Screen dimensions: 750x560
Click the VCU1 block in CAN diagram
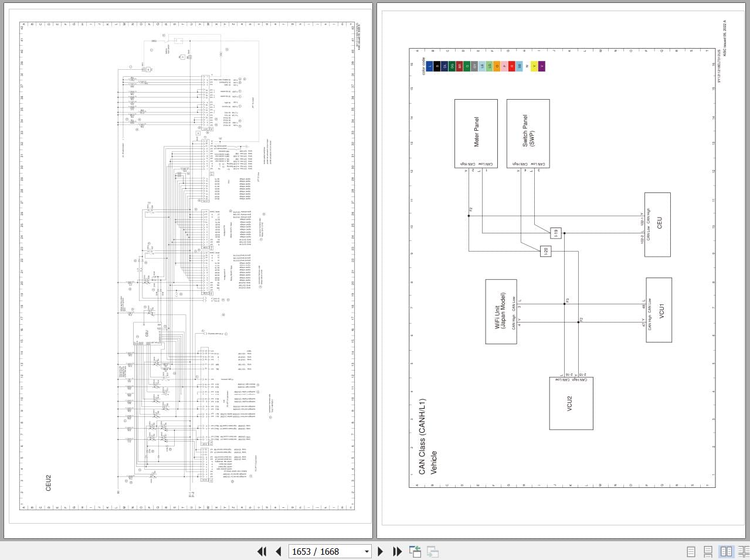(x=659, y=310)
